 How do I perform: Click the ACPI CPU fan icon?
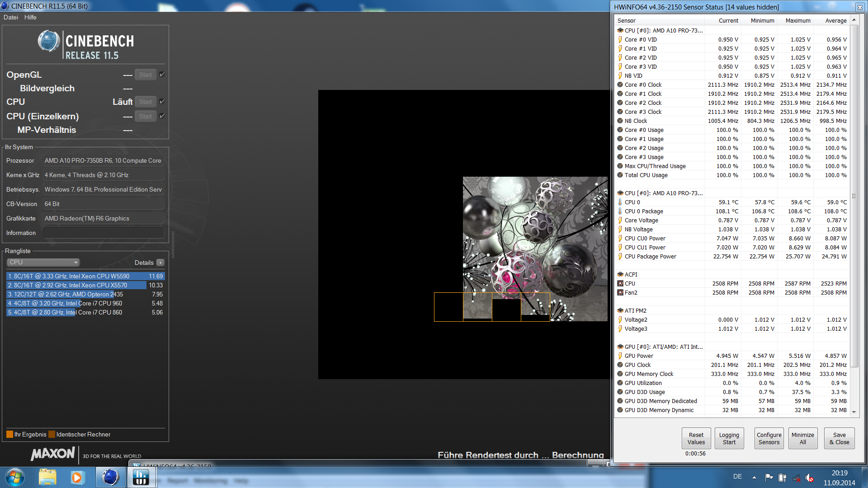click(x=620, y=284)
